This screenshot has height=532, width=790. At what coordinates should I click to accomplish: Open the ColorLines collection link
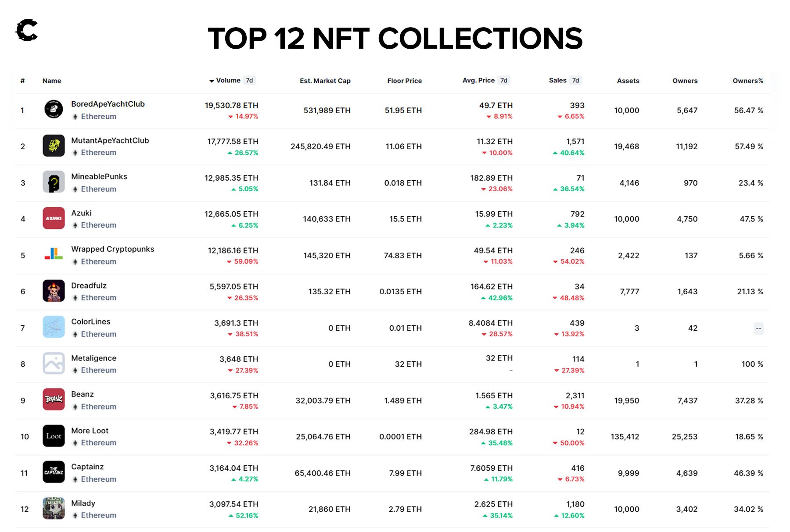91,321
